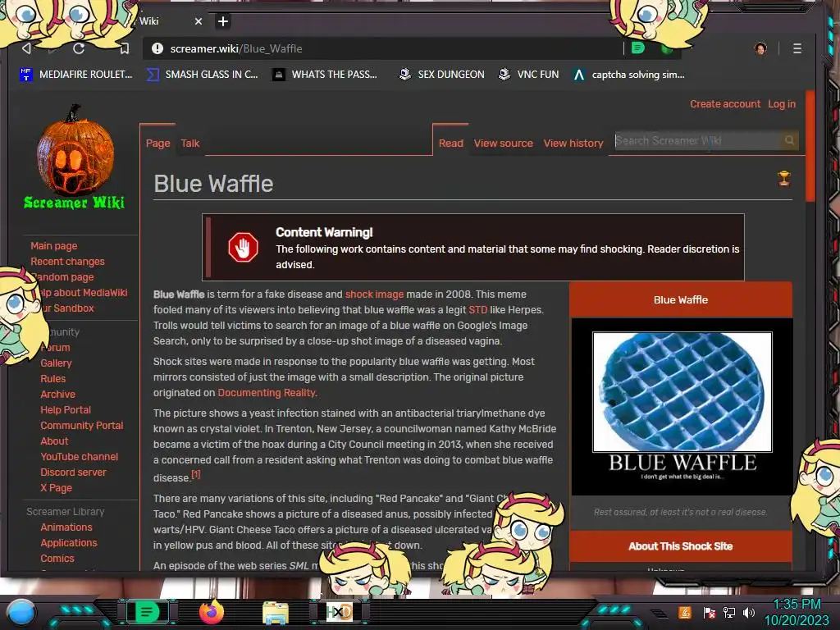Click the site security warning icon
The image size is (840, 630).
pyautogui.click(x=157, y=48)
